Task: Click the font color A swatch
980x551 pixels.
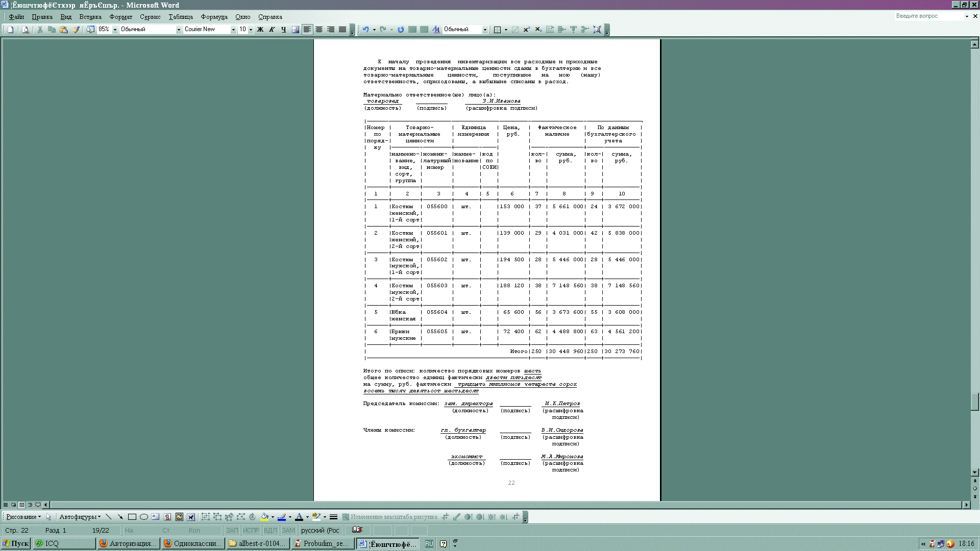Action: coord(299,517)
